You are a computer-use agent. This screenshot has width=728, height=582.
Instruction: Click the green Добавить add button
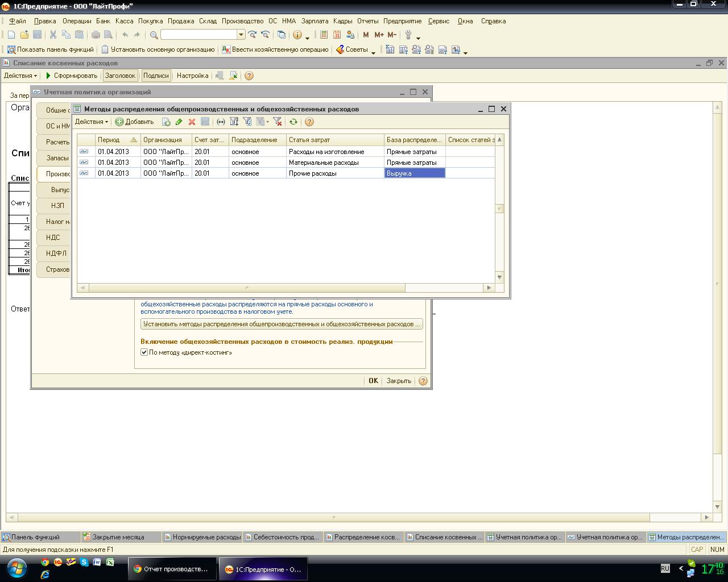click(135, 122)
